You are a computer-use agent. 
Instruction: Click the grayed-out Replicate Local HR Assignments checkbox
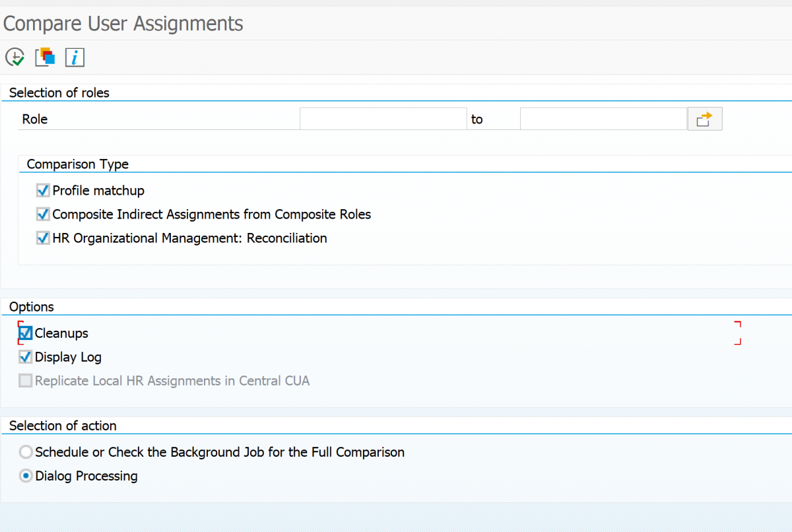coord(24,380)
